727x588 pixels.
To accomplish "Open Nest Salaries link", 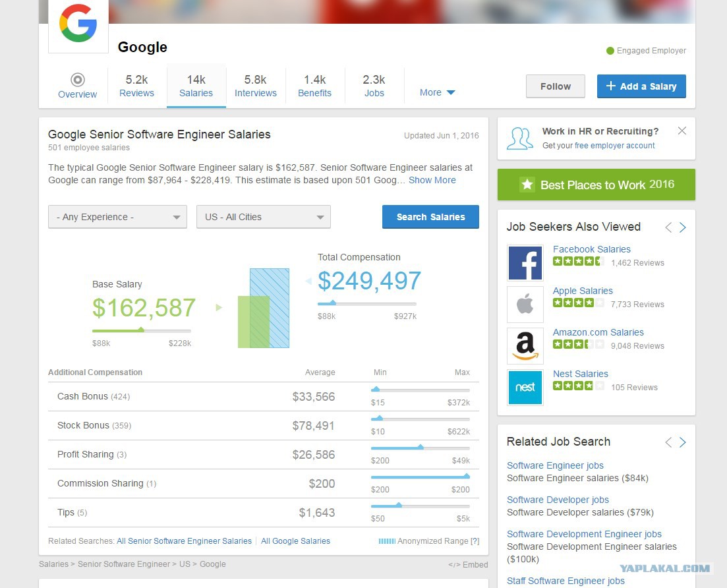I will [581, 374].
